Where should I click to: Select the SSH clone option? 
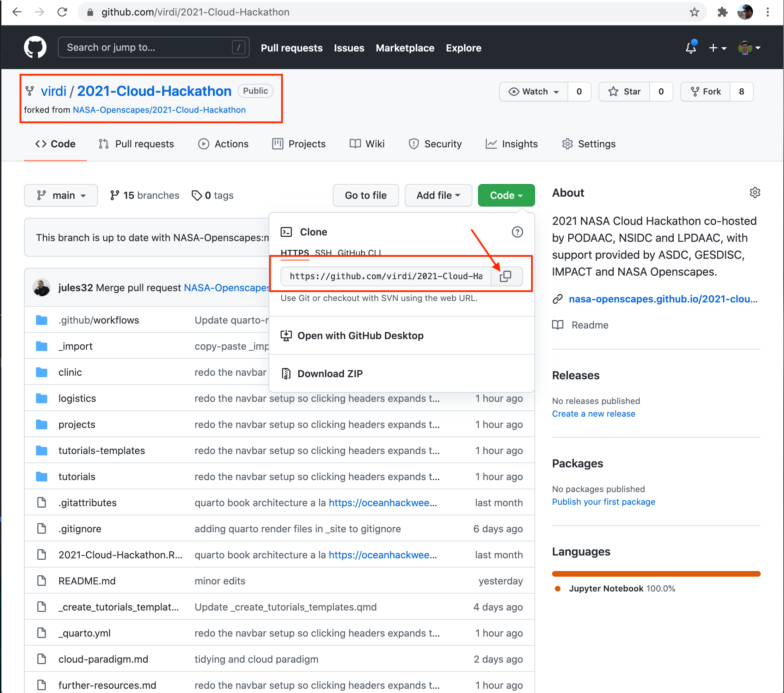click(x=323, y=253)
